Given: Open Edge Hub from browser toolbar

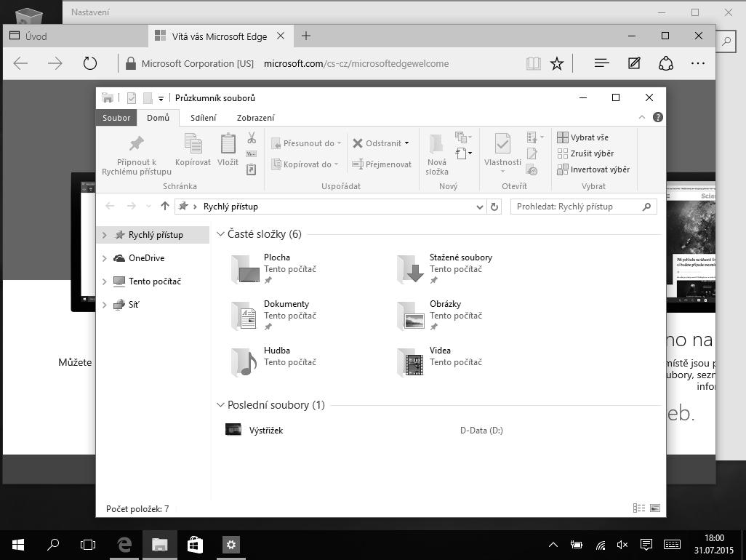Looking at the screenshot, I should point(601,63).
